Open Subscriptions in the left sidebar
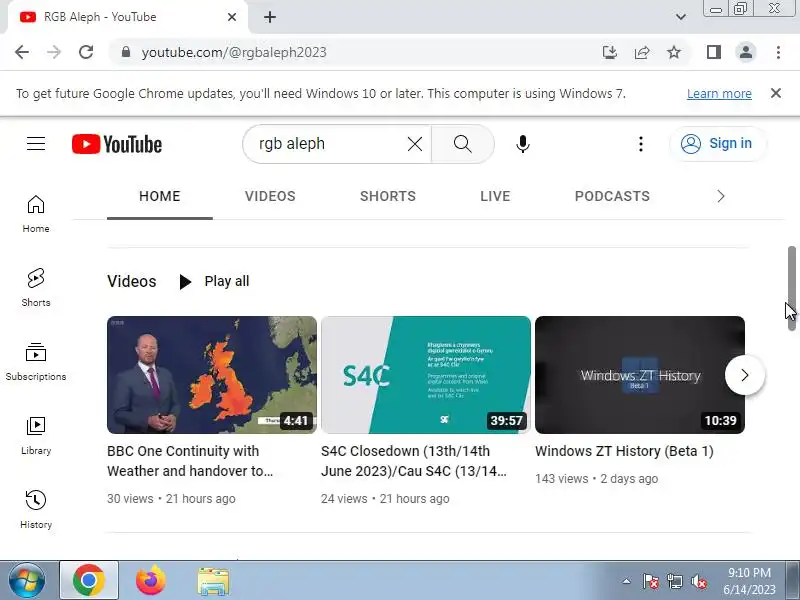This screenshot has width=800, height=600. (x=36, y=362)
